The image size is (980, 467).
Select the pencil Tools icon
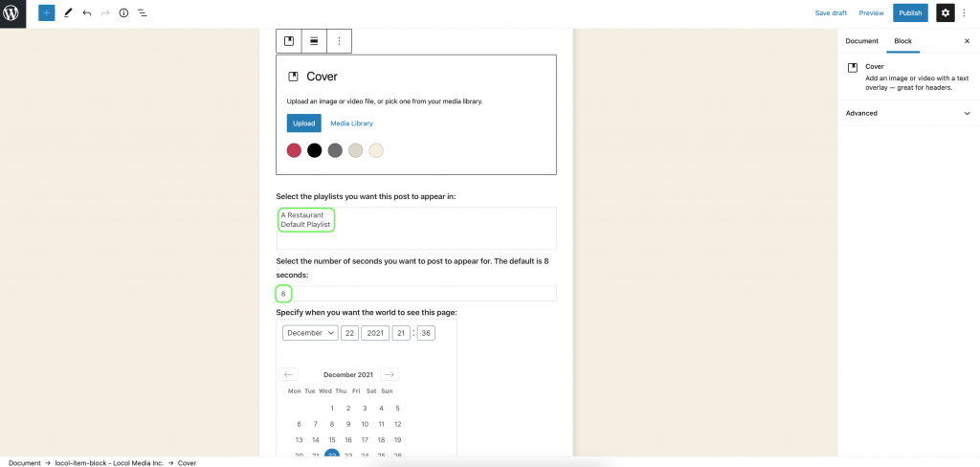coord(68,12)
